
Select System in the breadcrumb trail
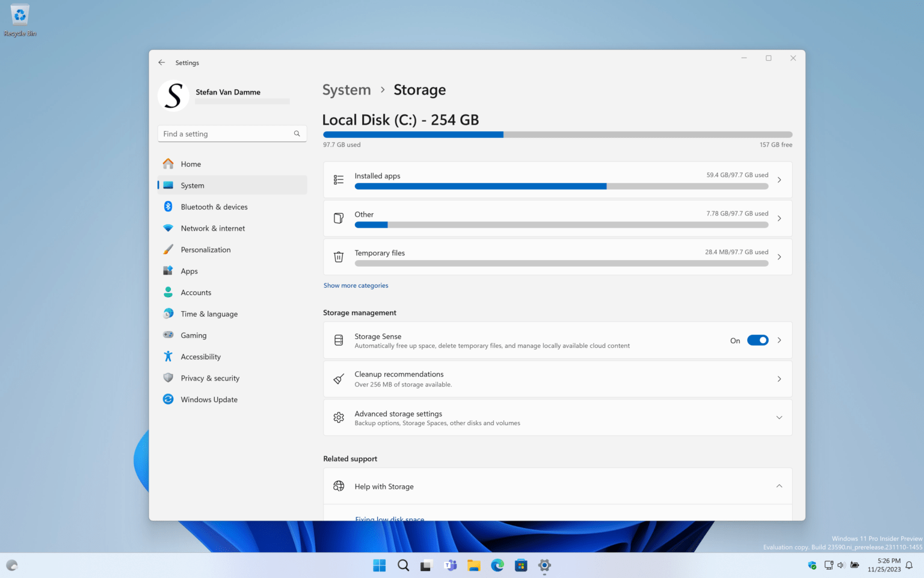click(x=346, y=89)
